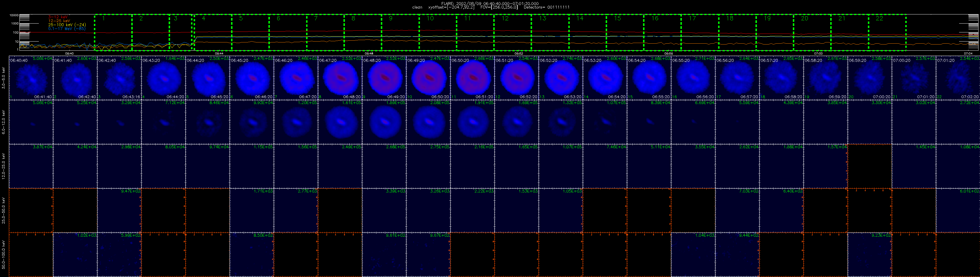Viewport: 980px width, 277px height.
Task: Click the "6.0-12.0 keV" row label
Action: click(x=4, y=122)
